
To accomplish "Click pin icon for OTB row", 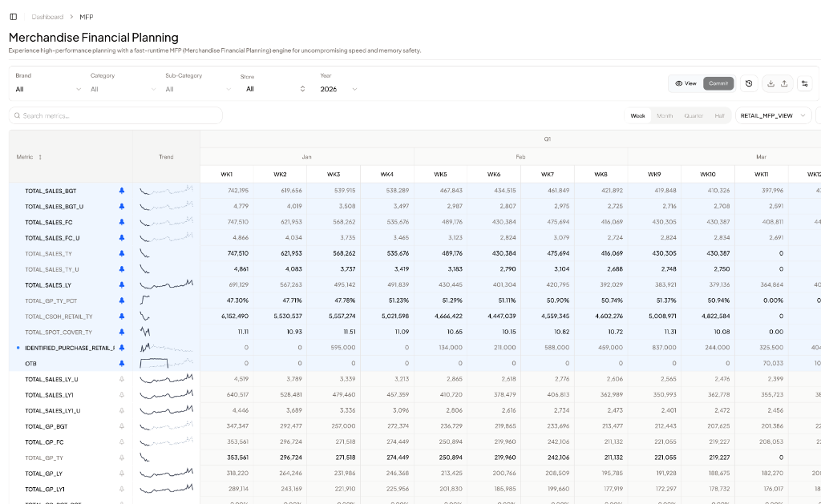I will 122,364.
